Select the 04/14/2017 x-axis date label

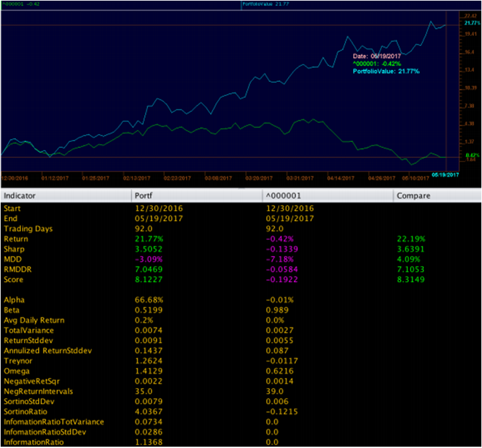click(x=341, y=178)
